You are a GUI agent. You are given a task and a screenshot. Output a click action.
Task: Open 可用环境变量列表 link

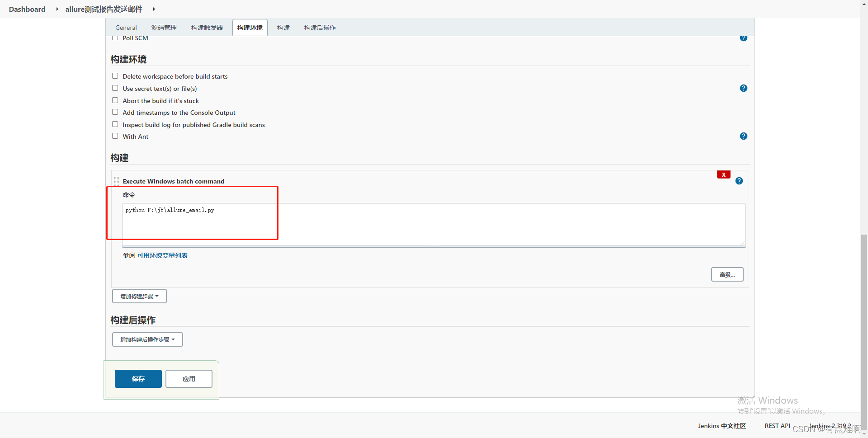[x=162, y=255]
